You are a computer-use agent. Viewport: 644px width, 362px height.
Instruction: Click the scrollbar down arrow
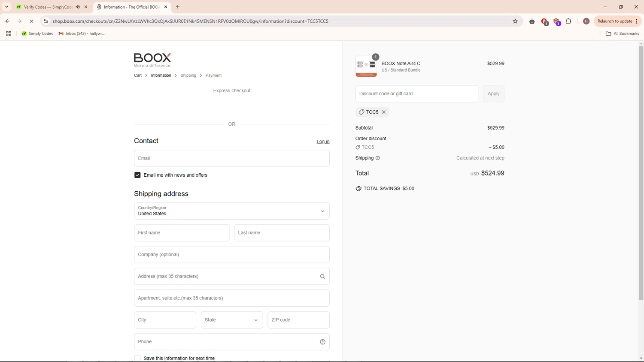click(641, 358)
